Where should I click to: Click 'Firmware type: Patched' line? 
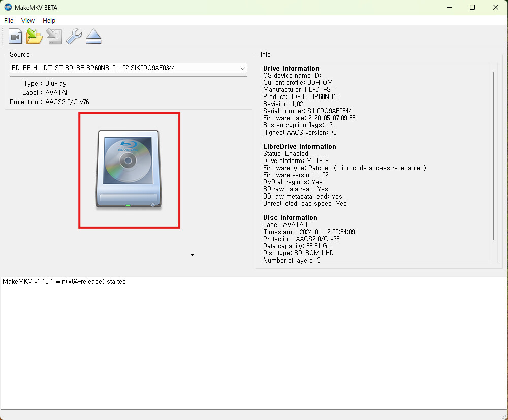[344, 168]
